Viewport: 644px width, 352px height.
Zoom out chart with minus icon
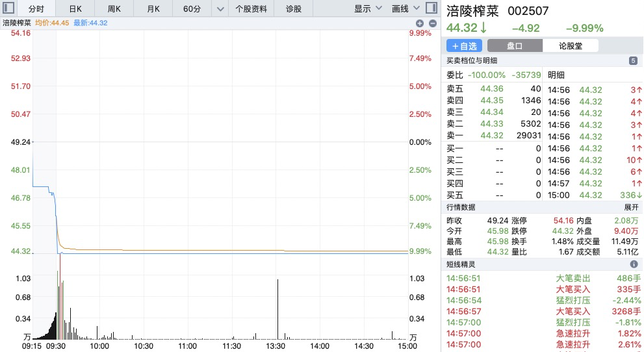coord(433,23)
